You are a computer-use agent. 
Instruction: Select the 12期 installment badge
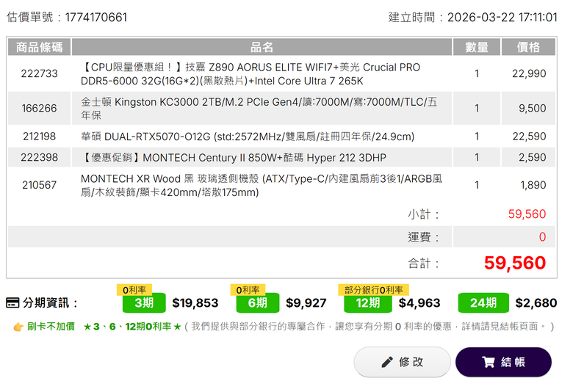pos(368,303)
